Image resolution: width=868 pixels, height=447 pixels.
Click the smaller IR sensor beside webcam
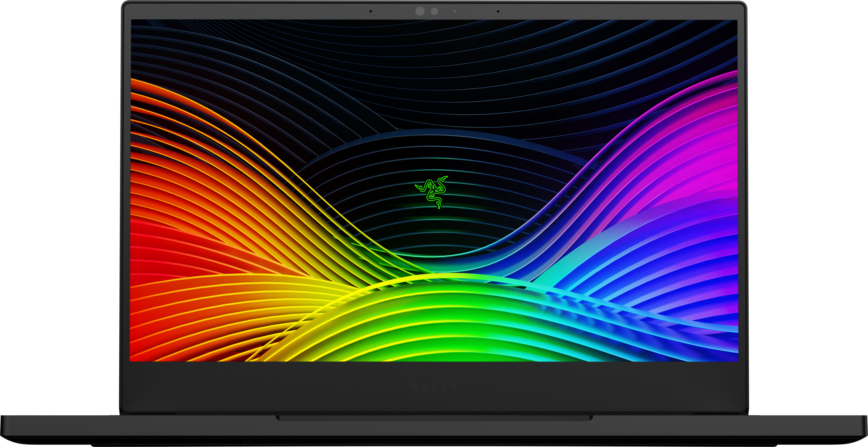click(x=434, y=11)
